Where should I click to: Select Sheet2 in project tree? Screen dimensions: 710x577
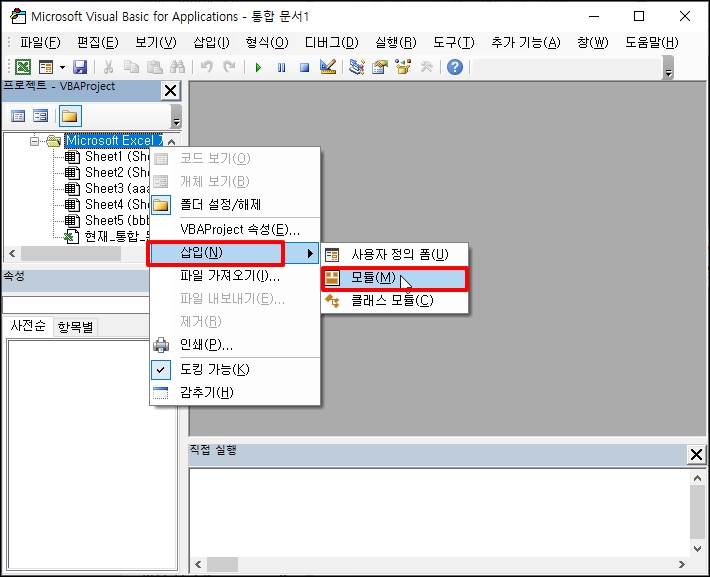(108, 173)
